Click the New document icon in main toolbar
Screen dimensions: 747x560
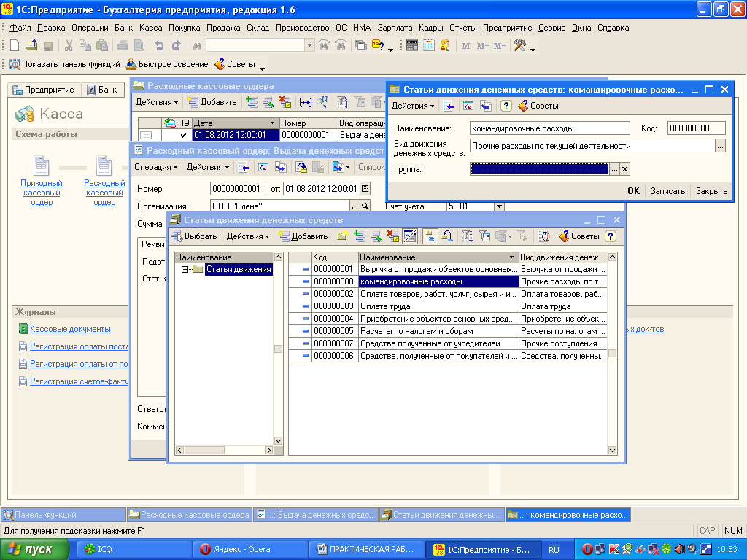15,46
